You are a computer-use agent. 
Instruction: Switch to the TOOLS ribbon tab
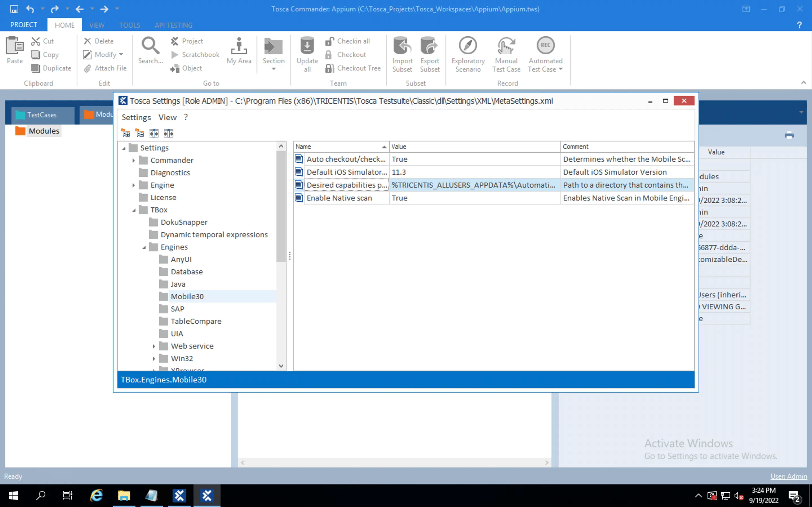129,25
